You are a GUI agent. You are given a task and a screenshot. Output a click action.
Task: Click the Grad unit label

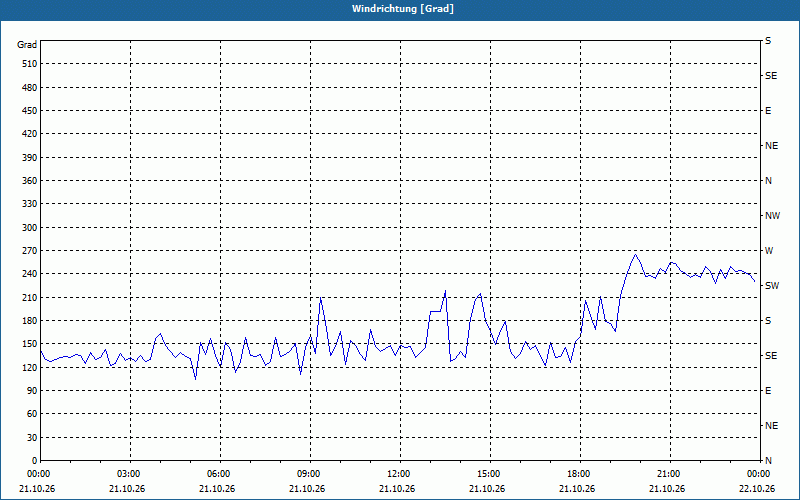tap(27, 45)
